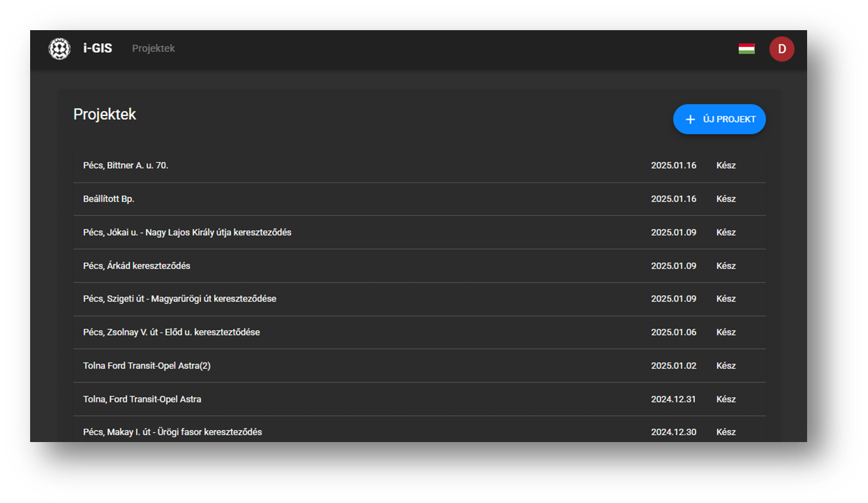Open the Beállított Bp. project
This screenshot has height=503, width=868.
coord(108,199)
